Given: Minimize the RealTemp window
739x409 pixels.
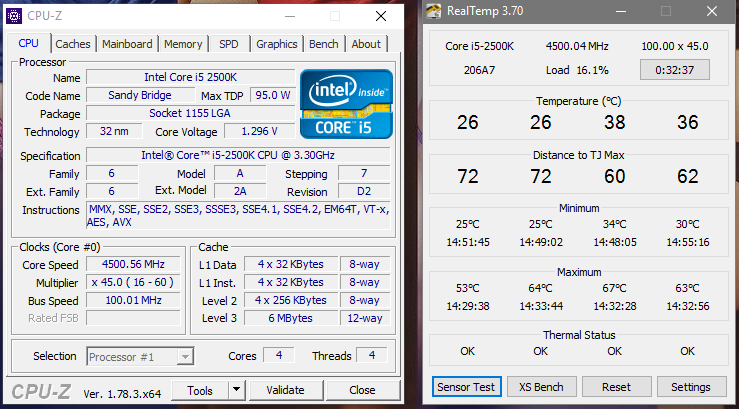Looking at the screenshot, I should coord(620,11).
